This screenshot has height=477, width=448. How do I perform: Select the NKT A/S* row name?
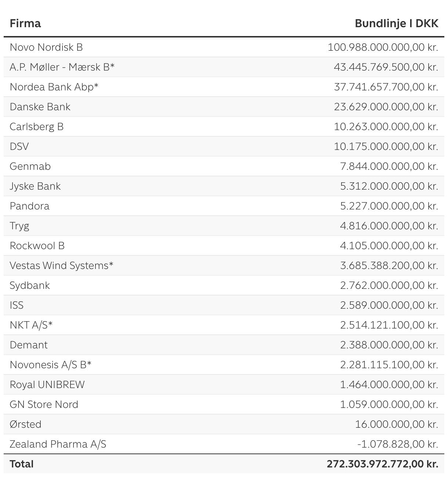(31, 325)
